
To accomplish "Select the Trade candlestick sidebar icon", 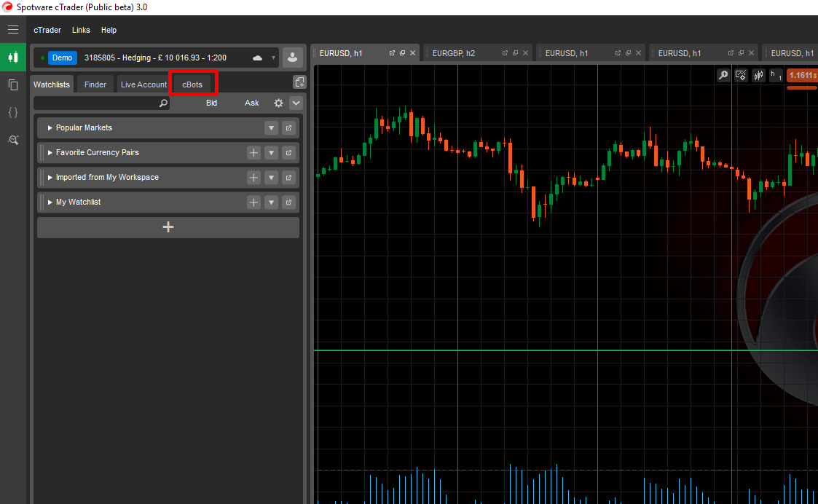I will tap(13, 58).
